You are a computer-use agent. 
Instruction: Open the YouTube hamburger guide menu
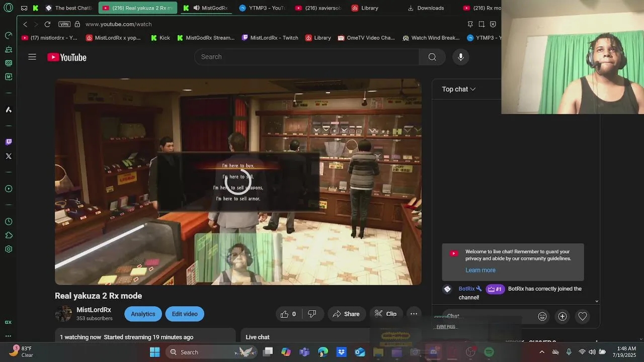tap(32, 57)
